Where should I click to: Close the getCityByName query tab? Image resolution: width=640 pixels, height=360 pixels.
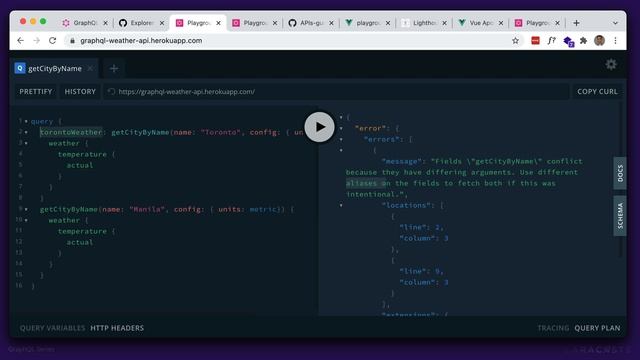tap(90, 69)
